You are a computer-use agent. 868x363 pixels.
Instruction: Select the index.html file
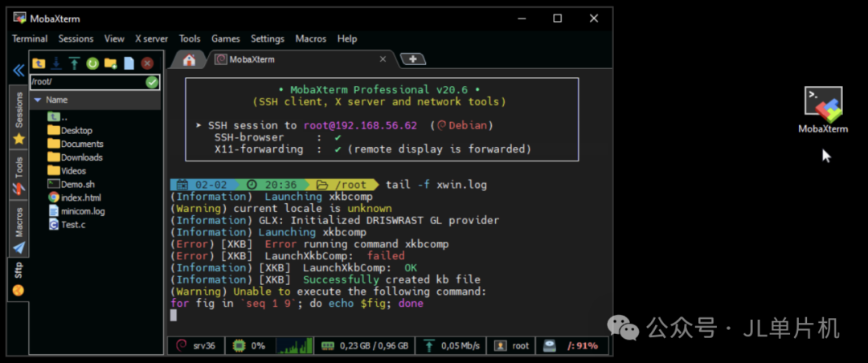(x=75, y=198)
